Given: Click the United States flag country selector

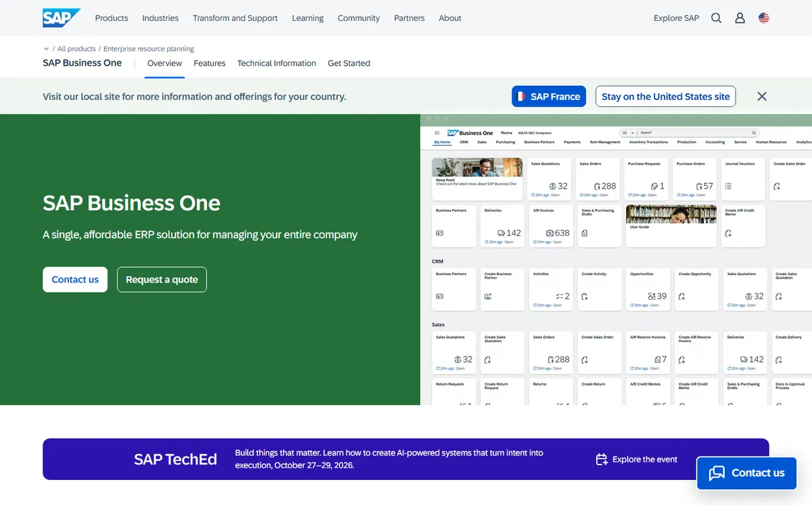Looking at the screenshot, I should coord(764,18).
